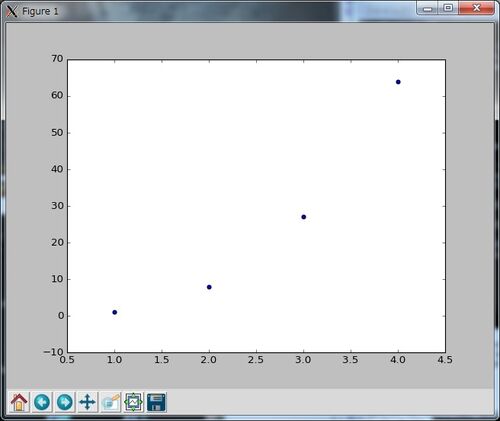Select the data point at x=3.0
This screenshot has height=421, width=500.
tap(304, 217)
